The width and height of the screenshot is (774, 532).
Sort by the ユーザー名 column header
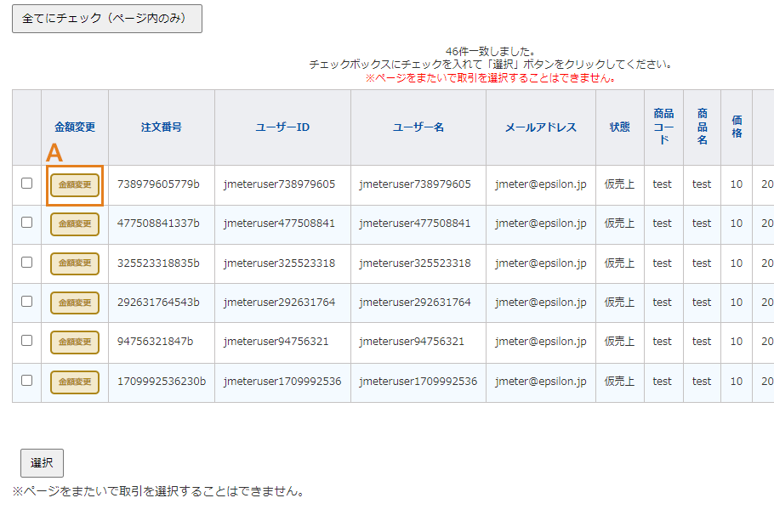tap(418, 127)
